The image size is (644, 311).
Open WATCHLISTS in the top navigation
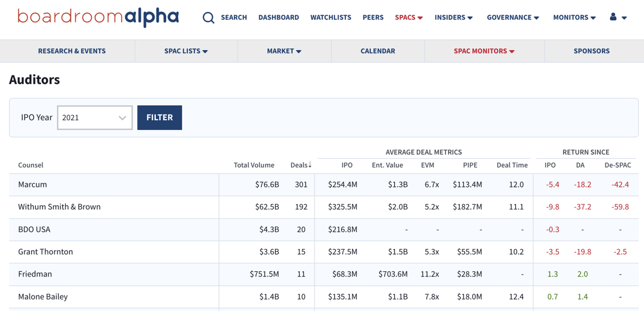click(331, 18)
